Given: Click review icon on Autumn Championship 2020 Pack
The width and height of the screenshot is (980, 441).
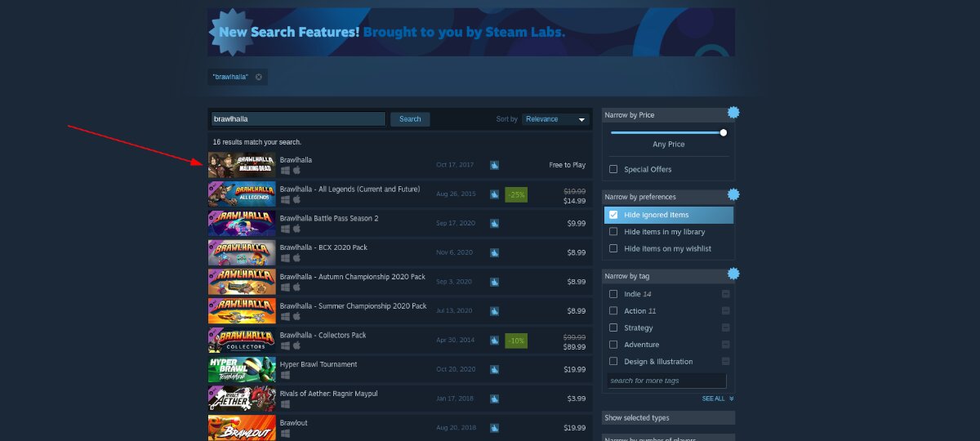Looking at the screenshot, I should click(494, 282).
